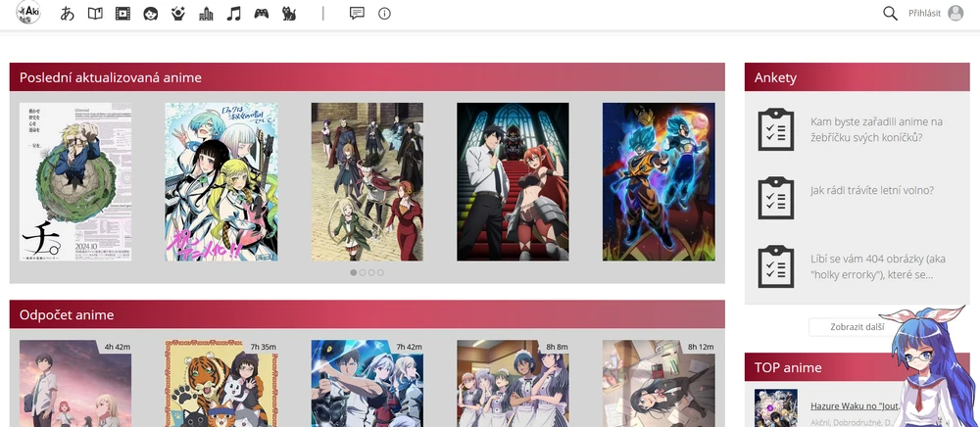Image resolution: width=980 pixels, height=427 pixels.
Task: Select the film strip anime icon
Action: pos(122,14)
